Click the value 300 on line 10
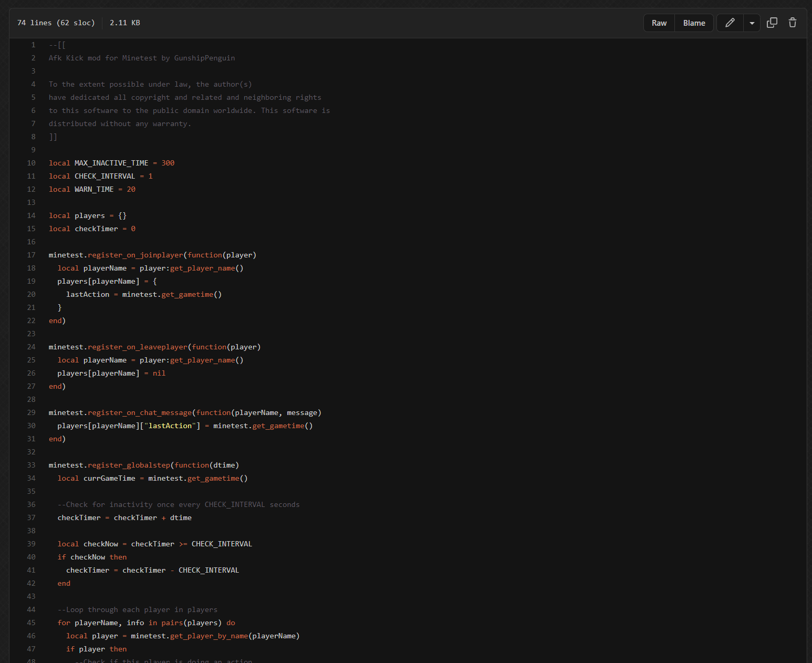The width and height of the screenshot is (812, 663). (x=168, y=163)
